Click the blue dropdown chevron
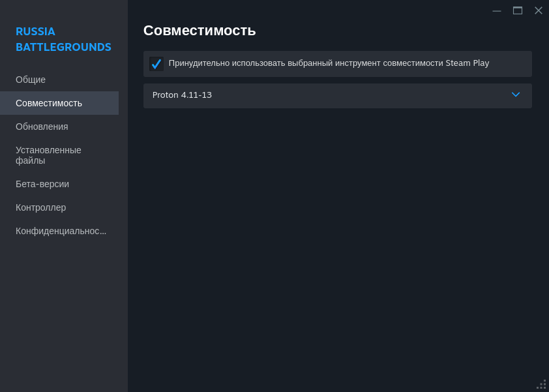 click(516, 95)
